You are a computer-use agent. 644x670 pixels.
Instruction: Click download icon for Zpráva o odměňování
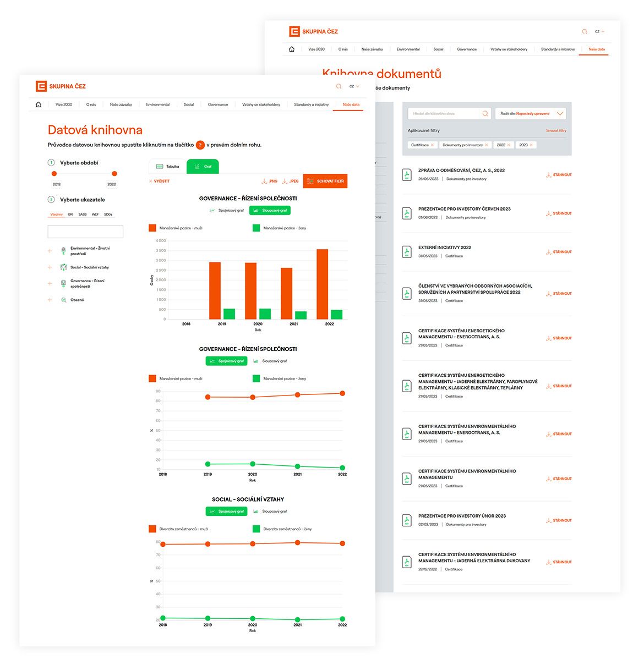(549, 175)
